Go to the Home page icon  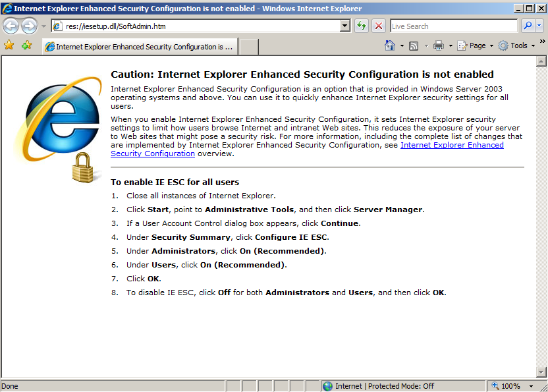tap(390, 45)
